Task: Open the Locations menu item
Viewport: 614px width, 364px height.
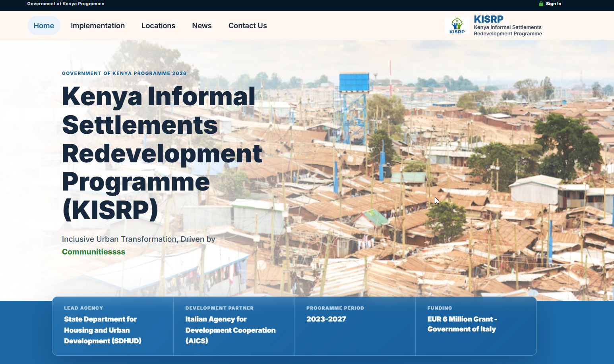Action: click(x=158, y=25)
